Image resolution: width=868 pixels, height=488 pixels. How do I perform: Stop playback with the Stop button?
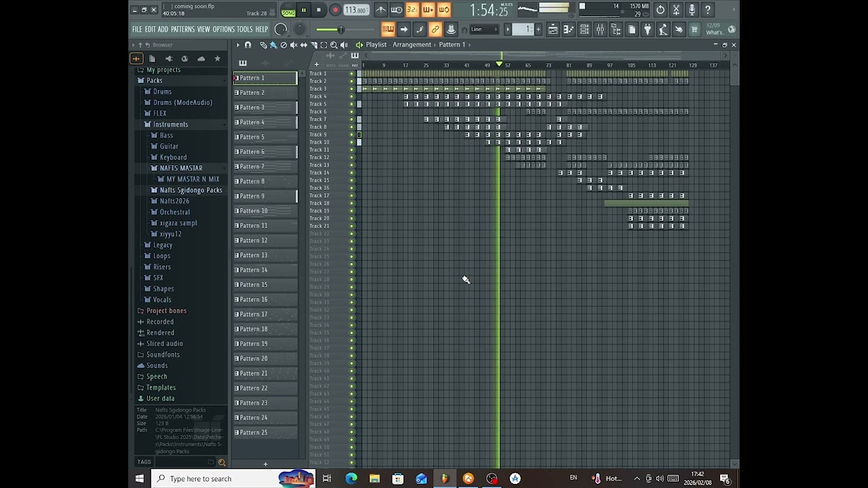point(319,10)
